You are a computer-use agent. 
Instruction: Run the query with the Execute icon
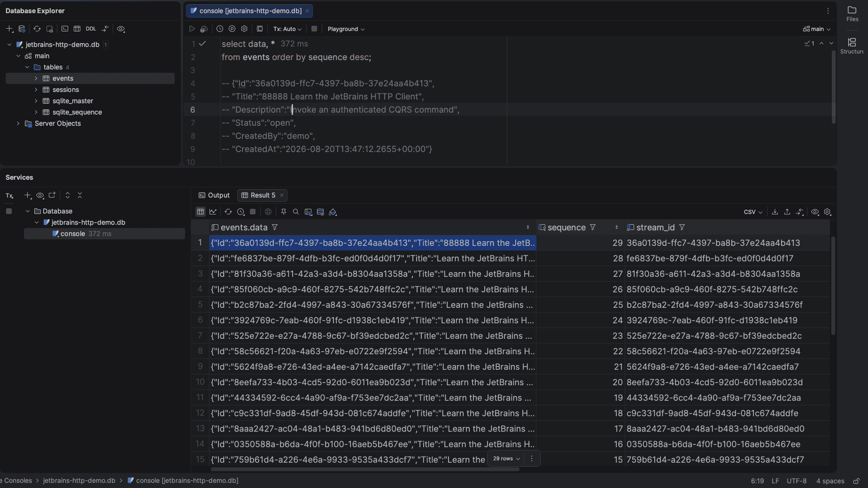[x=192, y=29]
